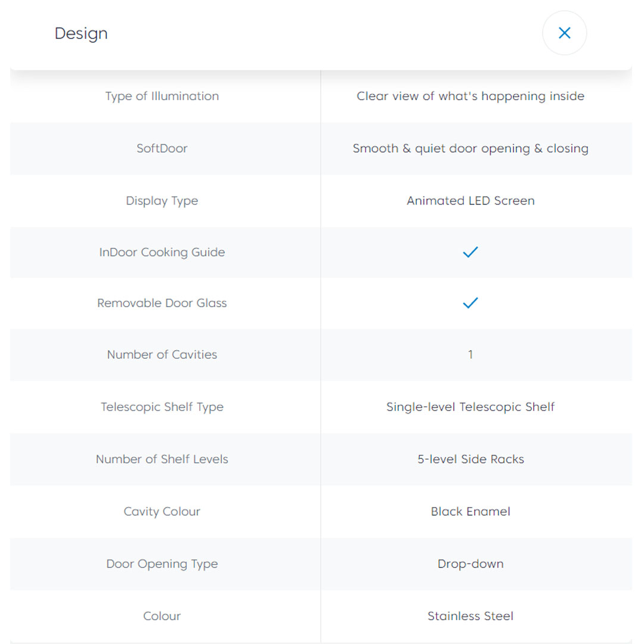644x644 pixels.
Task: Select the Drop-down door opening value
Action: [470, 564]
